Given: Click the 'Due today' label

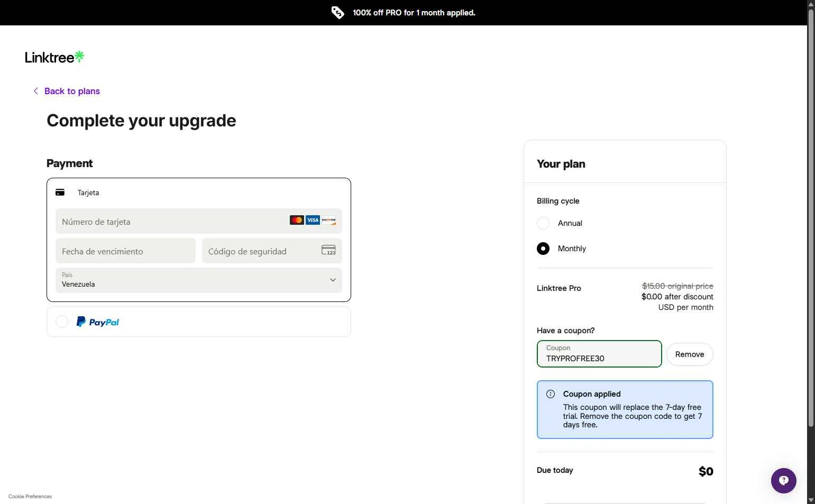Looking at the screenshot, I should tap(555, 470).
